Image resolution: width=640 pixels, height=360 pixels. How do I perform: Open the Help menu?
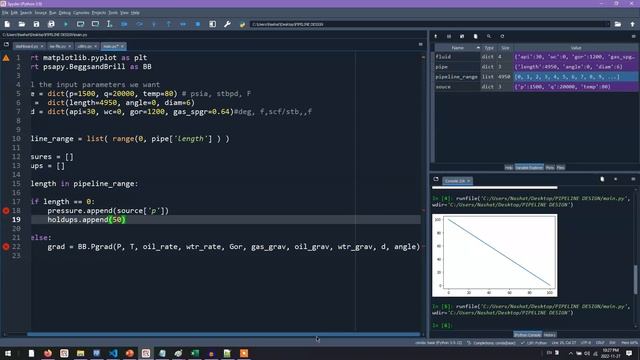(x=135, y=13)
